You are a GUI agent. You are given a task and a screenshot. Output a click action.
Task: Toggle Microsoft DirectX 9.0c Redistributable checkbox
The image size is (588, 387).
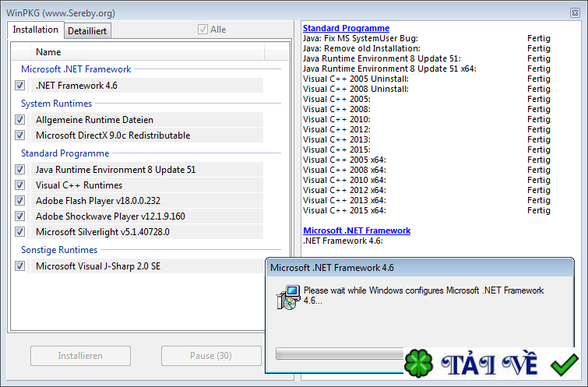[x=20, y=135]
